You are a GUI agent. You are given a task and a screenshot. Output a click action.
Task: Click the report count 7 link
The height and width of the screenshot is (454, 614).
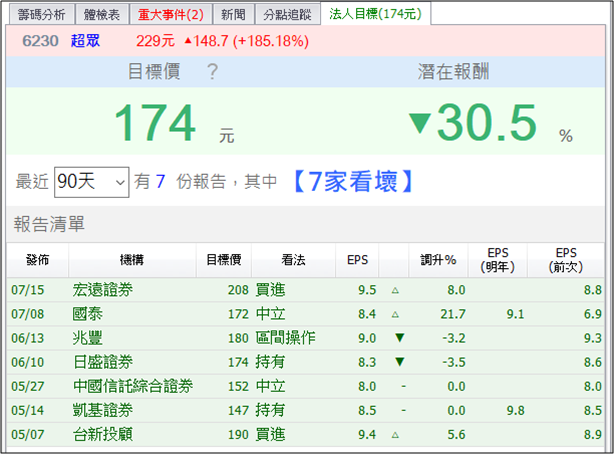(160, 181)
